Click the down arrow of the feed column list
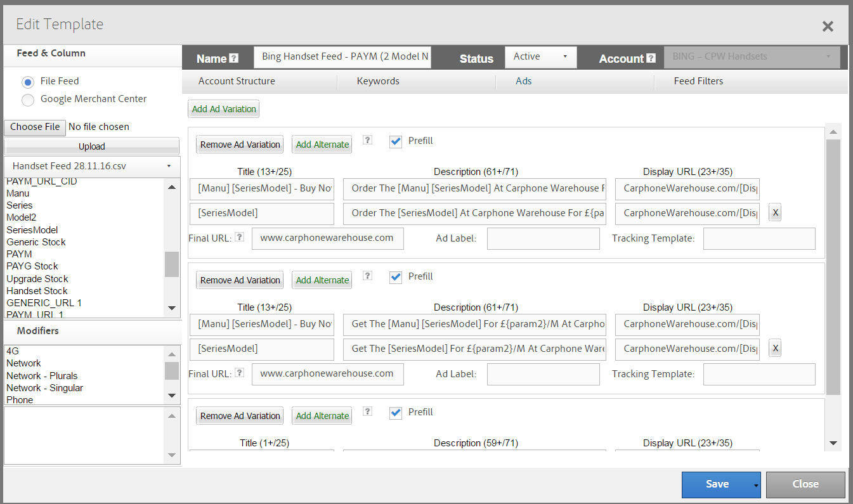This screenshot has width=853, height=504. tap(172, 308)
